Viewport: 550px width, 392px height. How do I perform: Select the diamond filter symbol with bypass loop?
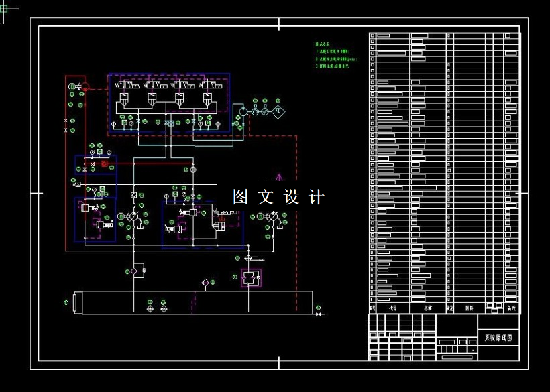[134, 271]
